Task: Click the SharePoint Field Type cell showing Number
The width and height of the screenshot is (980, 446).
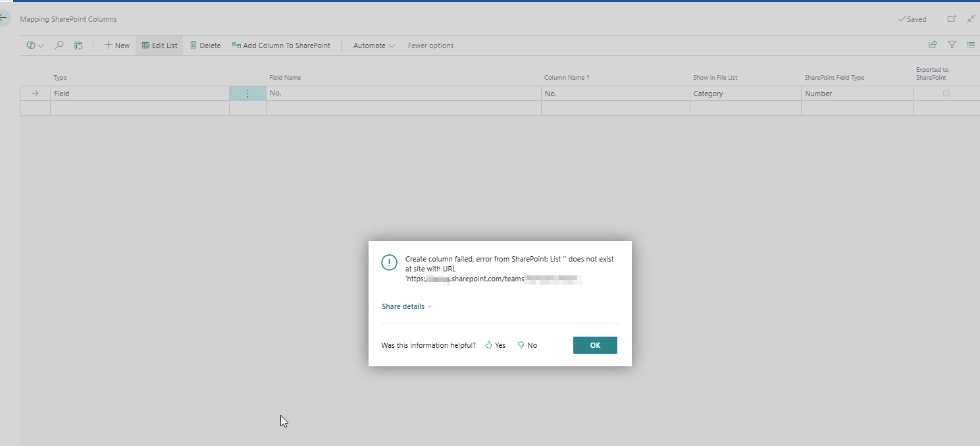Action: coord(856,94)
